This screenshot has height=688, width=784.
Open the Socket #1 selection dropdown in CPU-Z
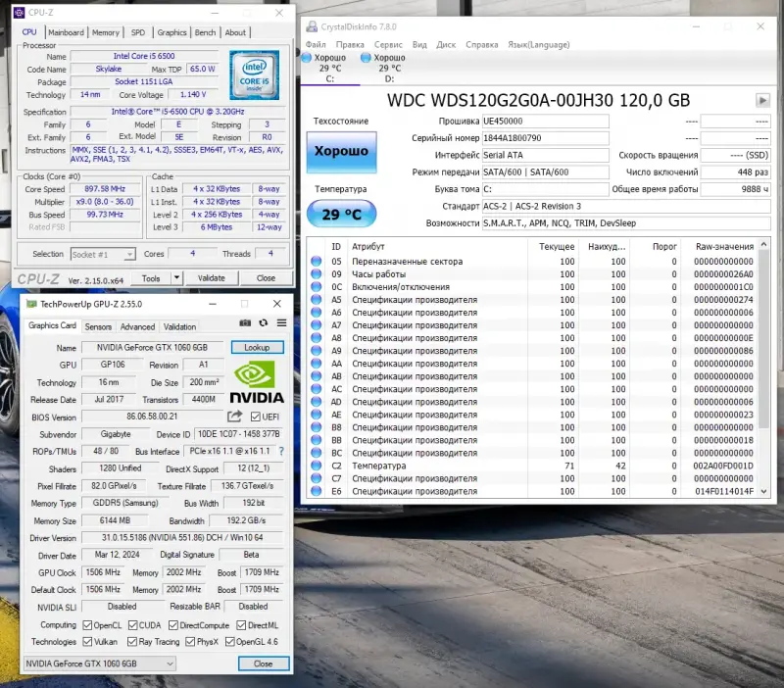103,255
